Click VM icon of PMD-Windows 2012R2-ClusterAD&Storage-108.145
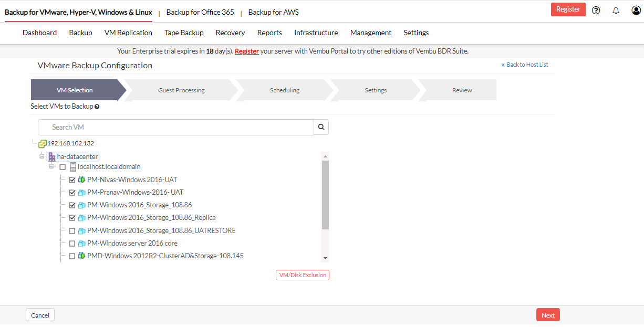Screen dimensions: 644x327 82,256
